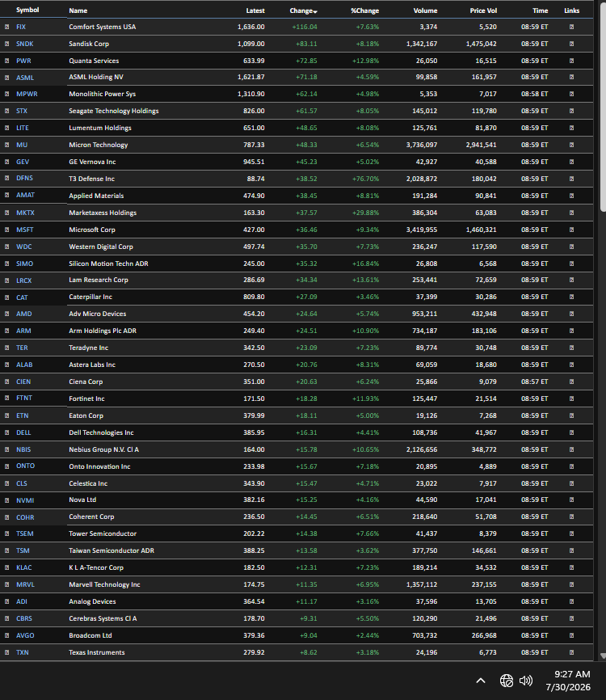
Task: Sort table by Volume column header
Action: coord(425,11)
